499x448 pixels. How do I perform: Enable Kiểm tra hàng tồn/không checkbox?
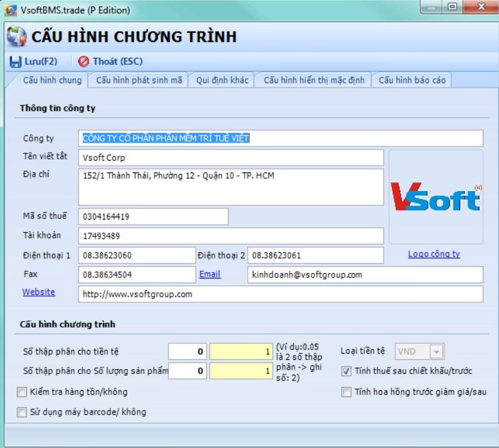22,392
